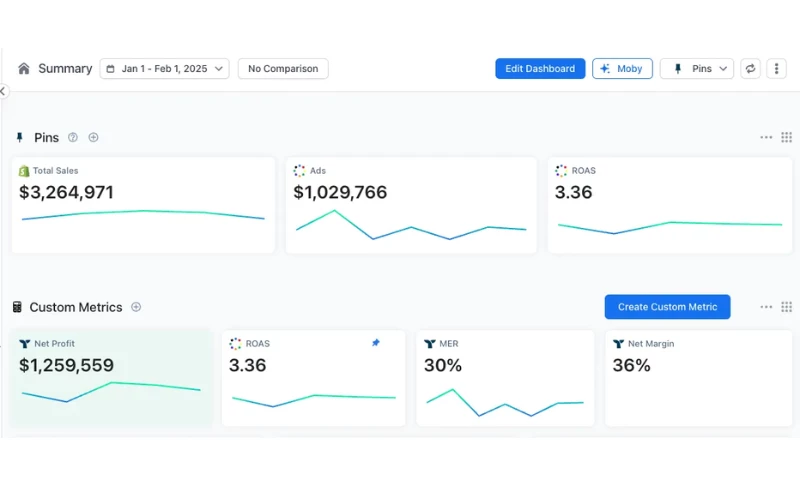Click Custom Metrics grid layout icon
The image size is (800, 480).
tap(786, 307)
